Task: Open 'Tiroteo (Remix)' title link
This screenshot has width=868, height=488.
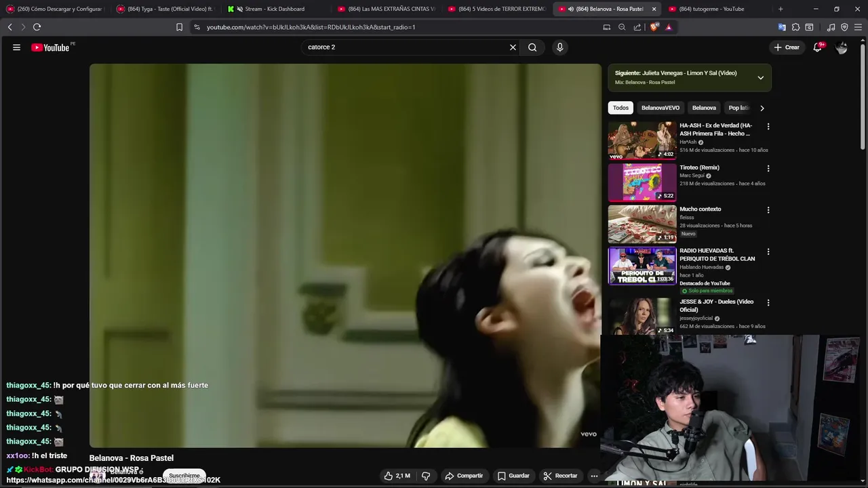Action: (699, 167)
